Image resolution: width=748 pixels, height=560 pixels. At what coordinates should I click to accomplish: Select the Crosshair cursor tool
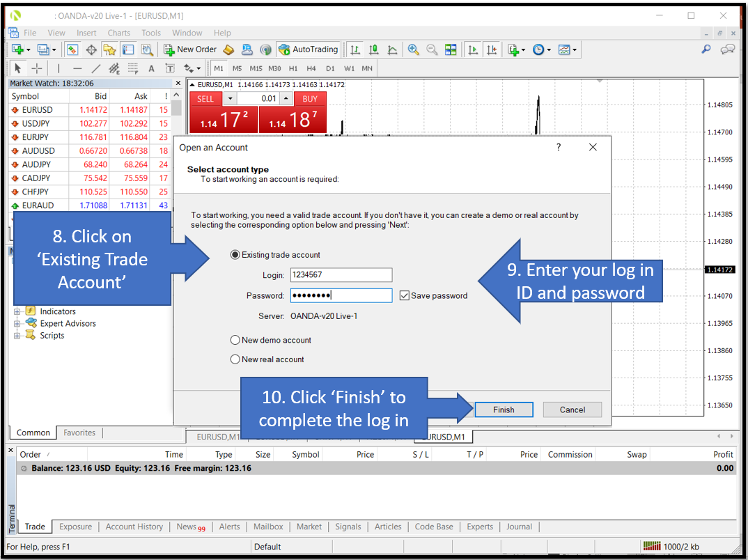36,68
